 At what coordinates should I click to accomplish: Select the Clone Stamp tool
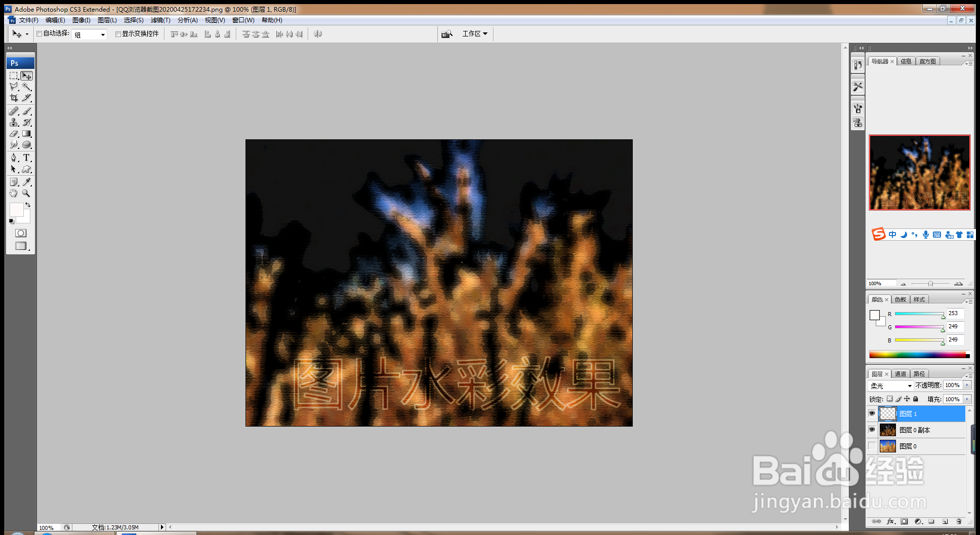14,122
